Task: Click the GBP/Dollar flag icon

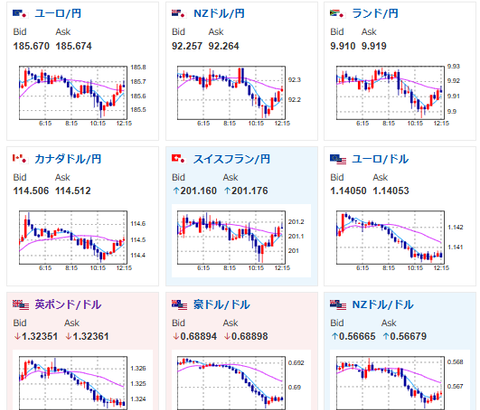Action: pos(21,305)
